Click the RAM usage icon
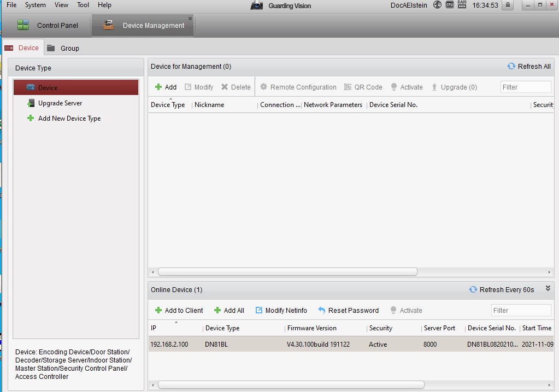The image size is (559, 392). click(462, 4)
